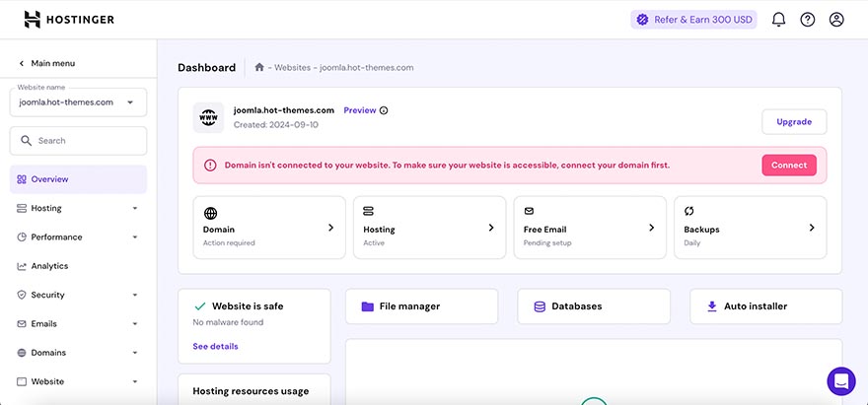This screenshot has height=405, width=868.
Task: Click joomla.hot-themes.com in the breadcrumb
Action: (367, 67)
